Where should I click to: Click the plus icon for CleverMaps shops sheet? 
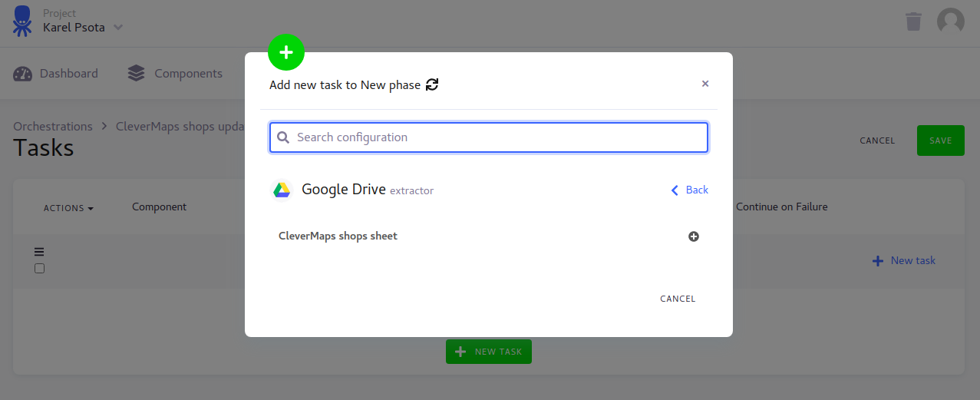694,236
